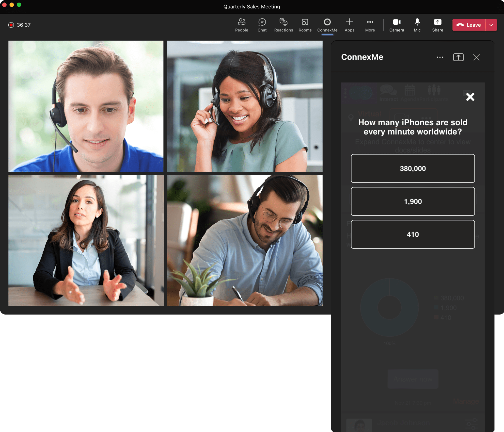Screen dimensions: 504x432
Task: Turn off the camera
Action: 396,25
